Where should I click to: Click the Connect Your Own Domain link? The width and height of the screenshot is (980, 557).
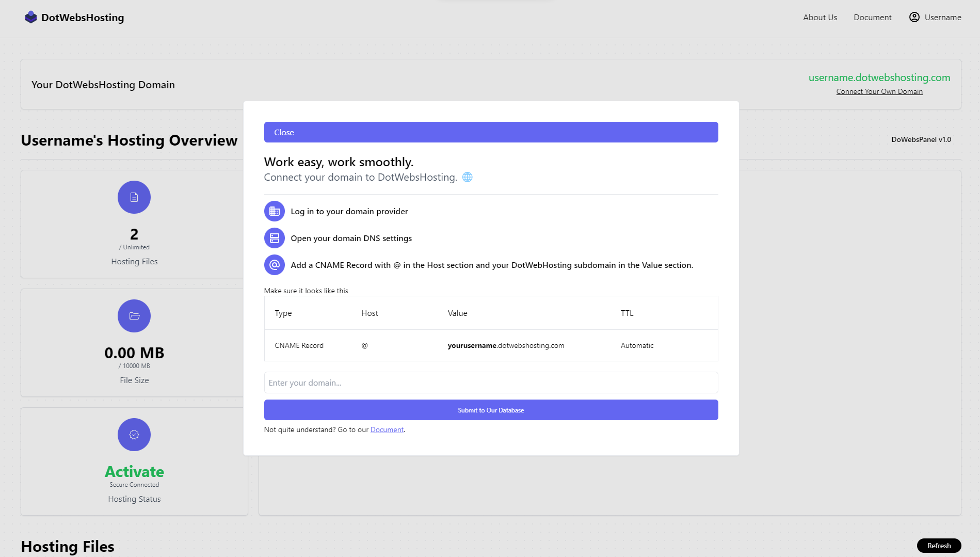[879, 91]
